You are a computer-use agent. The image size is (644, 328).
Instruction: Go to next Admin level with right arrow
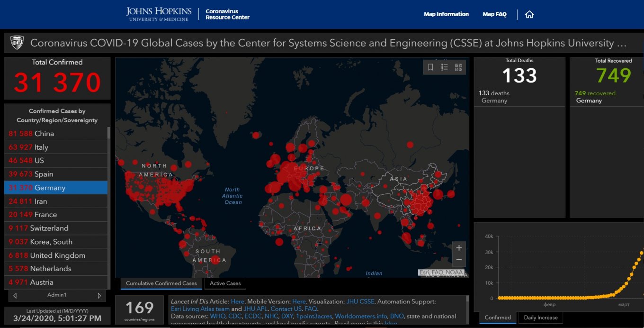[99, 295]
